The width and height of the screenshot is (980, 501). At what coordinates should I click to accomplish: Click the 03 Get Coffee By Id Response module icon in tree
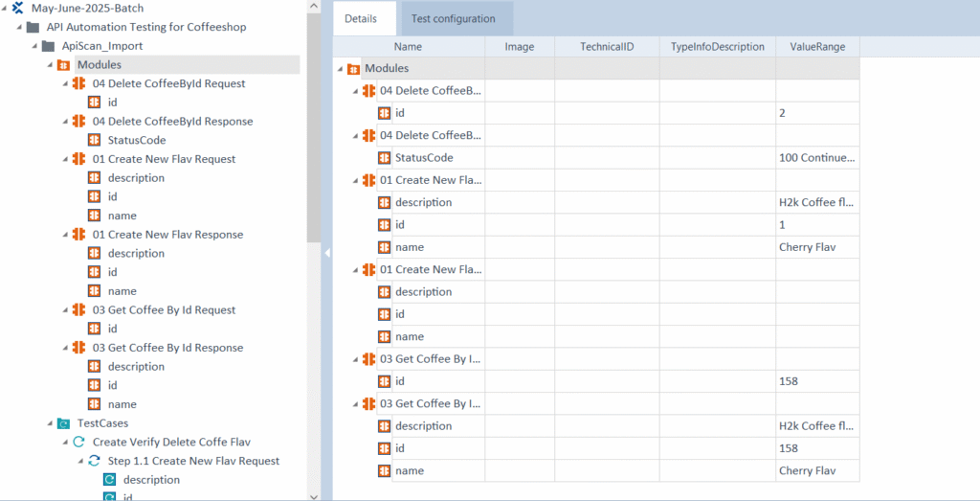point(78,348)
